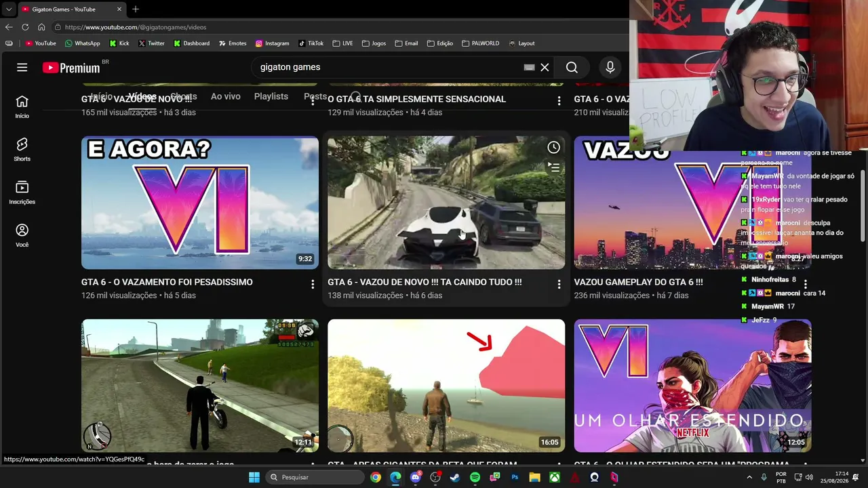The height and width of the screenshot is (488, 868).
Task: Expand the Email bookmarks folder
Action: point(406,43)
